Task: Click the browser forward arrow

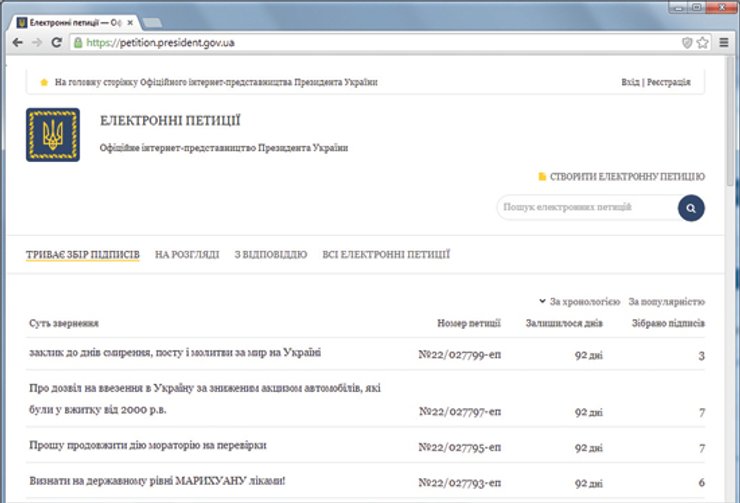Action: point(37,43)
